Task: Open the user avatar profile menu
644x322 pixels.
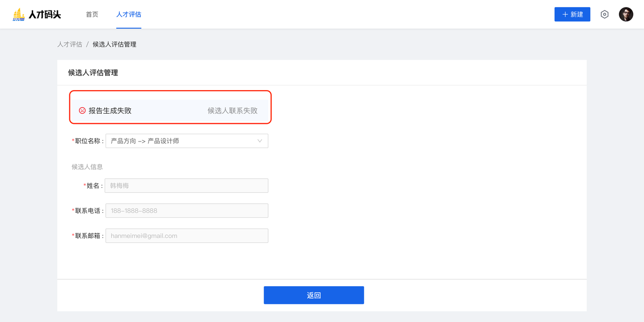Action: (x=626, y=15)
